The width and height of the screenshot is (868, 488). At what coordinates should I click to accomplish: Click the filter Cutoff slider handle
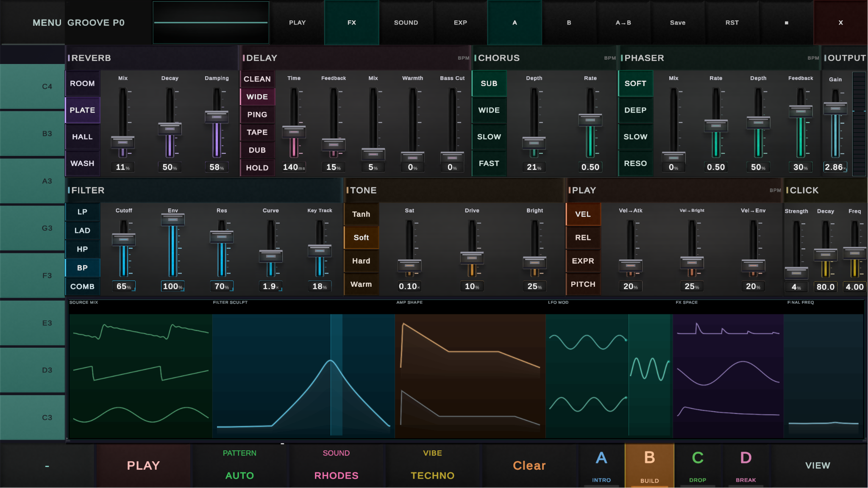click(x=123, y=239)
